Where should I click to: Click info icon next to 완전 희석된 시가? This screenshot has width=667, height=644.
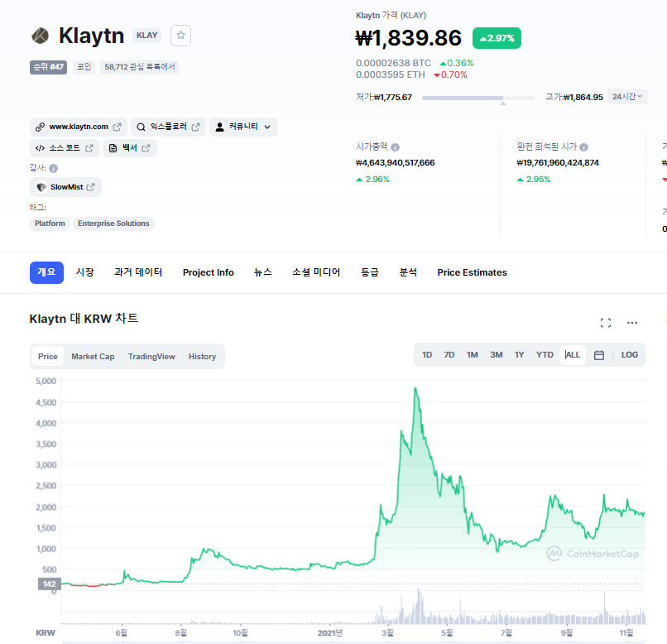(583, 147)
